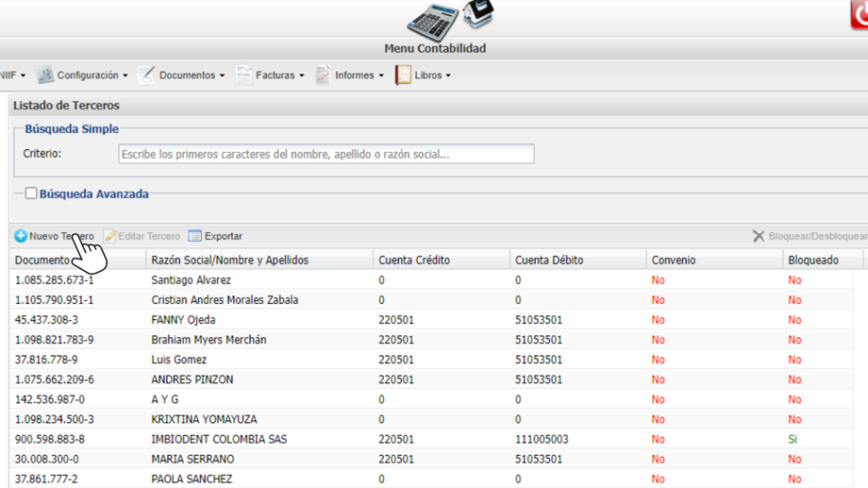Screen dimensions: 868x488
Task: Click the Búsqueda Simple section label
Action: (x=72, y=128)
